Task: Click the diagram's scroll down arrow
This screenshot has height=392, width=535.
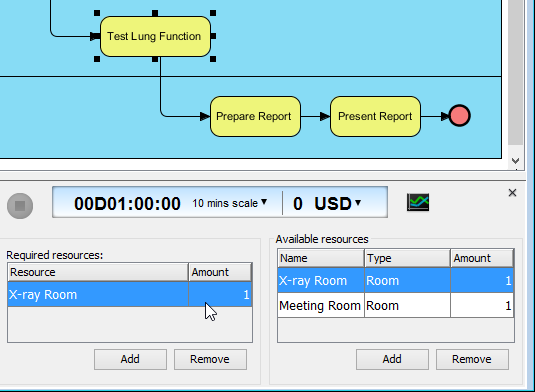Action: 516,161
